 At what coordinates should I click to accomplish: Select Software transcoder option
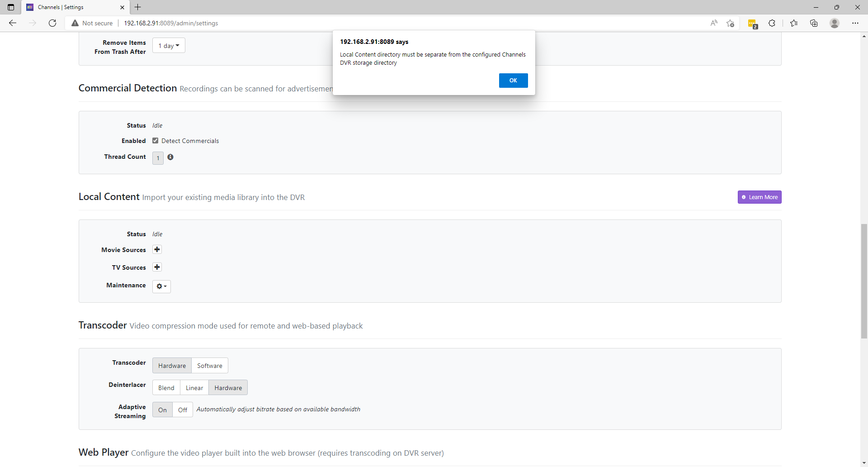click(209, 366)
